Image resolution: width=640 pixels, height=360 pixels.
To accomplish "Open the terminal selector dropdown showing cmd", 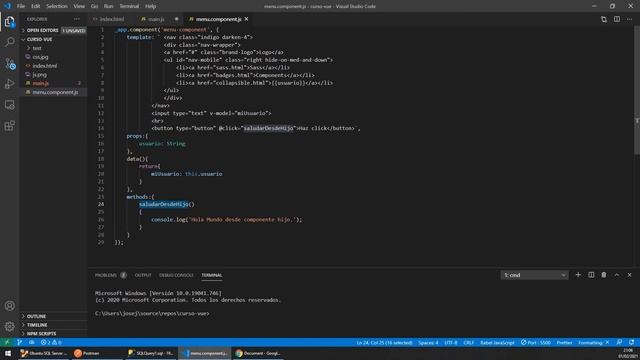I will click(x=534, y=275).
